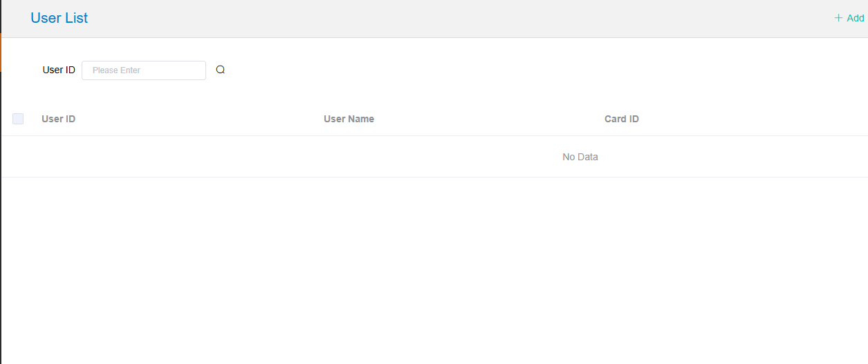868x364 pixels.
Task: Click the User ID label beside search box
Action: [59, 70]
